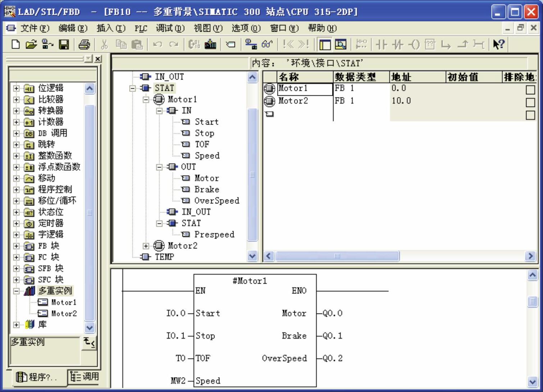543x392 pixels.
Task: Select Prespeed in the interface tree
Action: 214,235
